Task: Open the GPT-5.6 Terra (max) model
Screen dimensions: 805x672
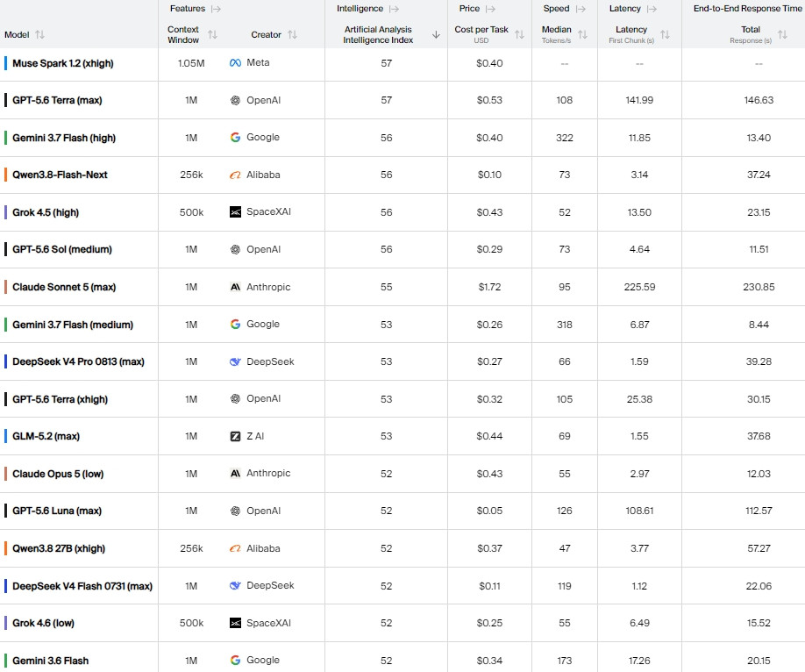Action: pyautogui.click(x=57, y=100)
